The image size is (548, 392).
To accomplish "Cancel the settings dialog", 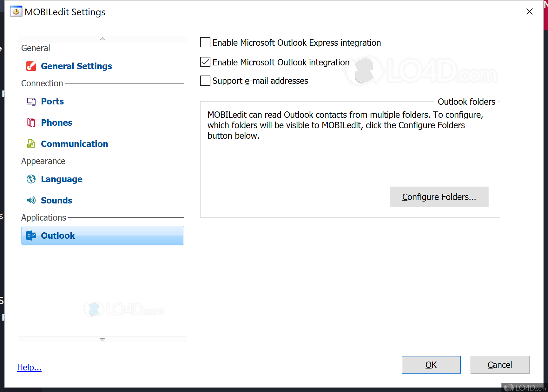I will [500, 365].
